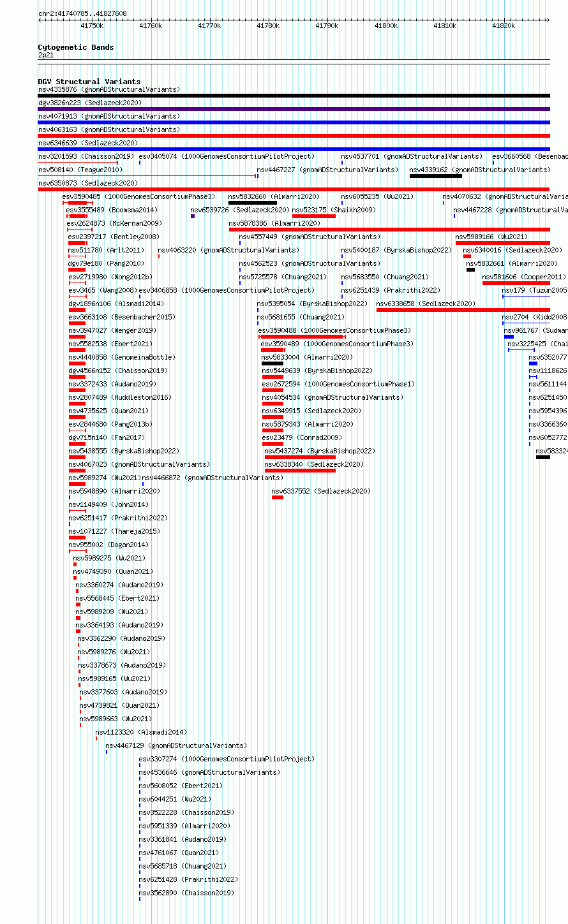The height and width of the screenshot is (924, 568).
Task: Select variant nsv4537701 gnomAD label
Action: [x=412, y=156]
